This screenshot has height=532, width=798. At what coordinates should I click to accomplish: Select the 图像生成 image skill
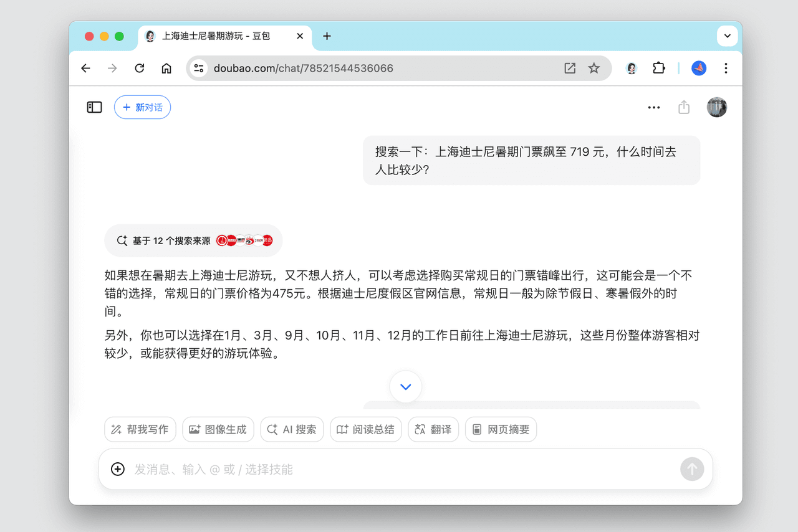[218, 429]
